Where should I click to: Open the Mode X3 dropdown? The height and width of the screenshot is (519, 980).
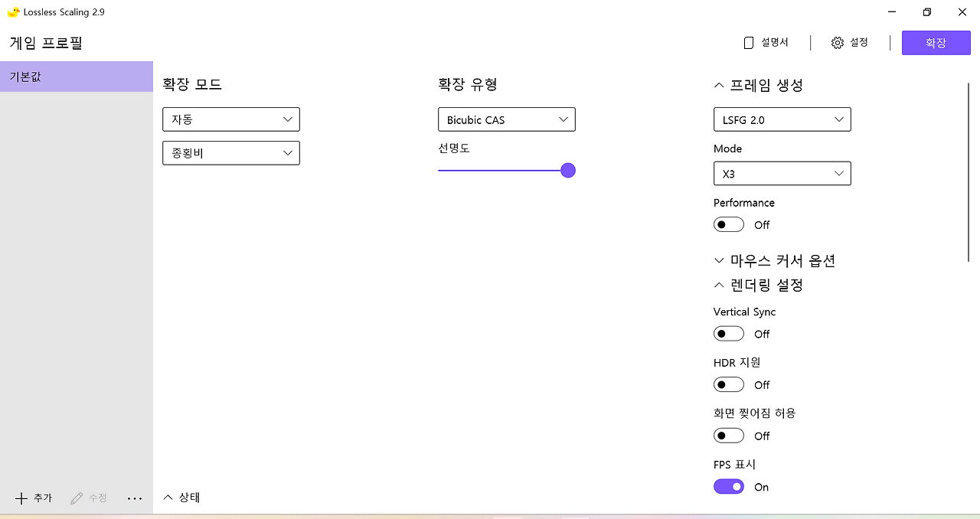click(782, 173)
